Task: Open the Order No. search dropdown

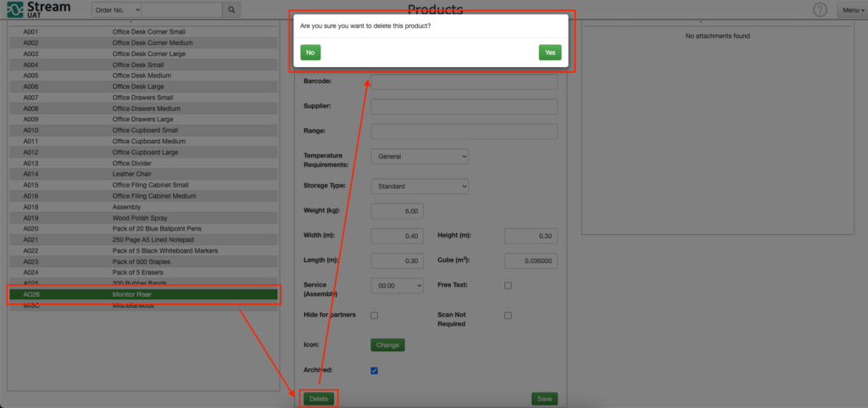Action: (x=116, y=10)
